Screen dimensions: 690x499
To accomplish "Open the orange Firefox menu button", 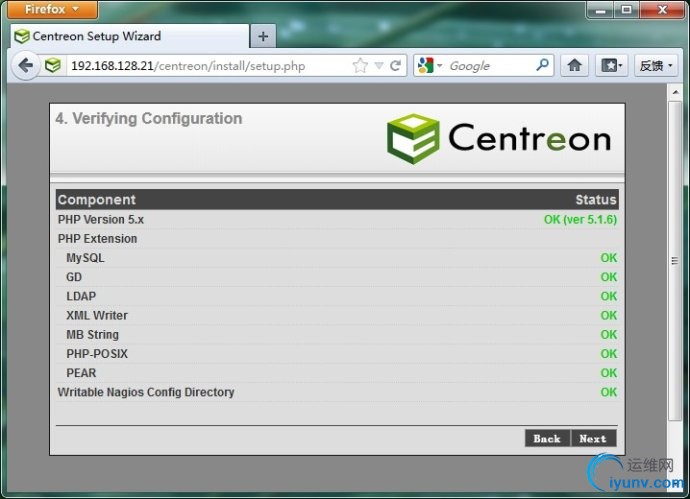I will 52,9.
